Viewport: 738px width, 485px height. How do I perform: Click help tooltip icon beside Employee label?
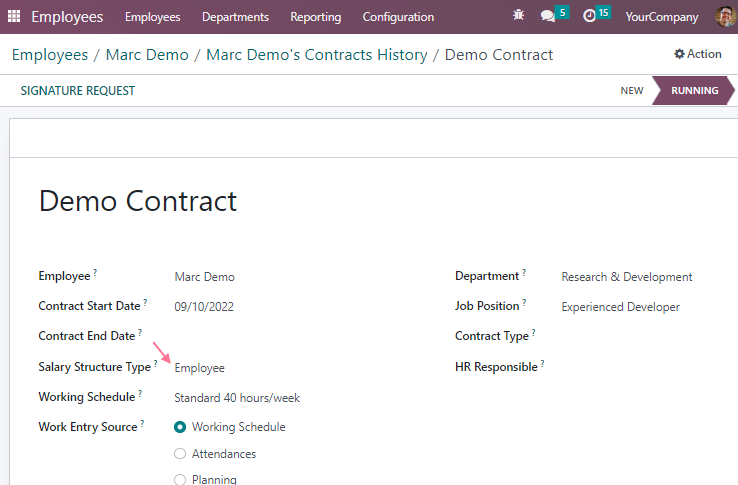coord(95,272)
